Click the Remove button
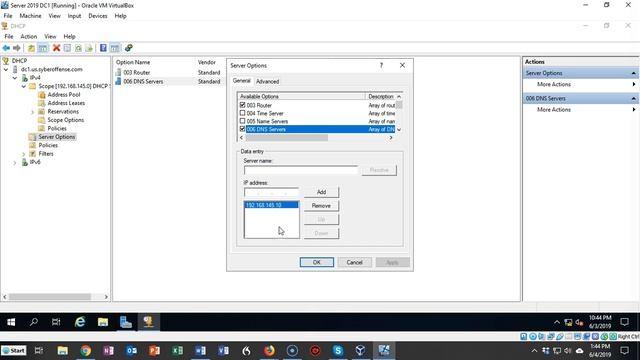 coord(321,206)
